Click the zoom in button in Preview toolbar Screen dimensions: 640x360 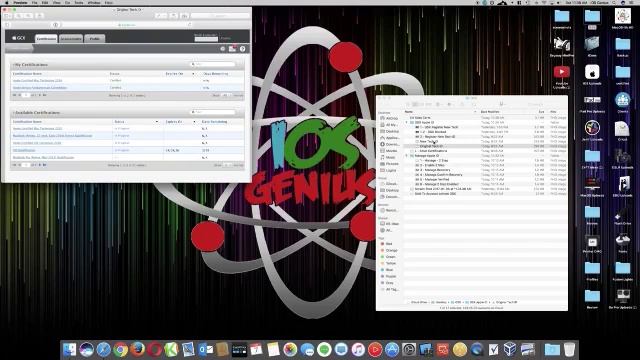coord(29,16)
